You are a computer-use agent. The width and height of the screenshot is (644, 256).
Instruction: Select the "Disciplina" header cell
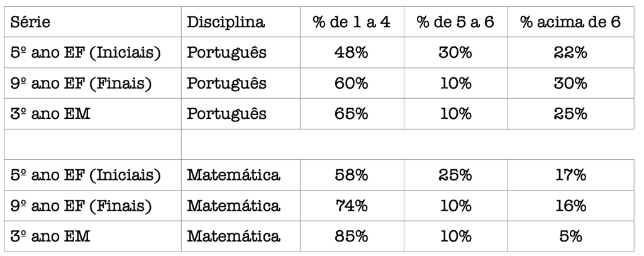pyautogui.click(x=226, y=23)
